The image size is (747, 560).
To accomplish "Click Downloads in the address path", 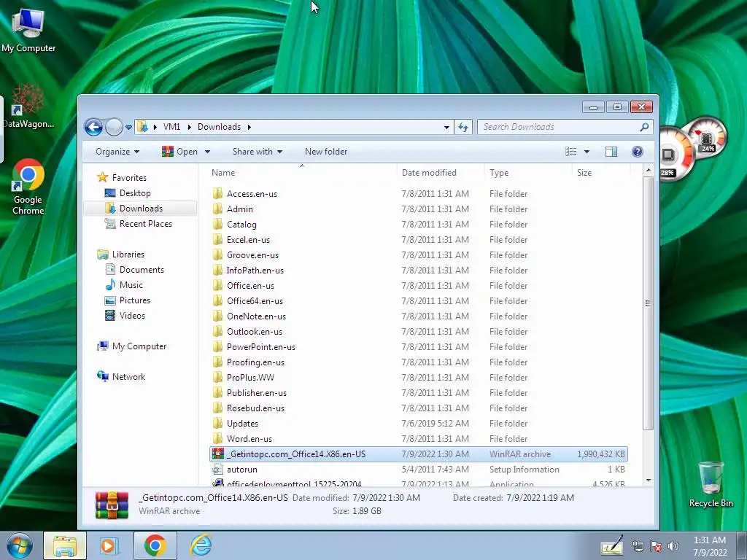I will click(219, 127).
